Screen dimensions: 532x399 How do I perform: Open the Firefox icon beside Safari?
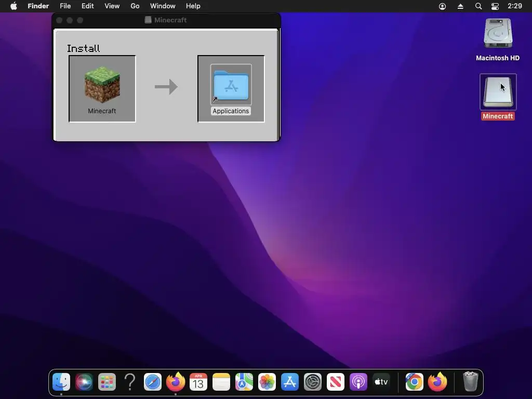[176, 382]
